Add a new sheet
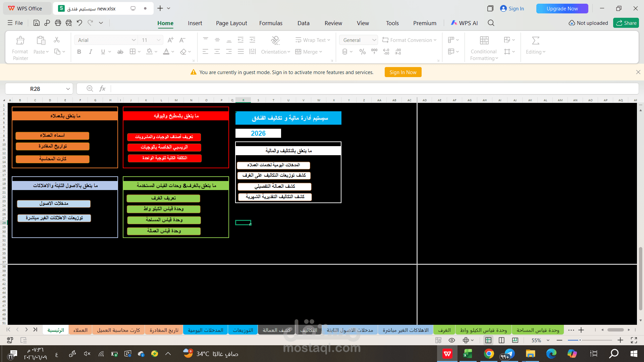 coord(581,330)
